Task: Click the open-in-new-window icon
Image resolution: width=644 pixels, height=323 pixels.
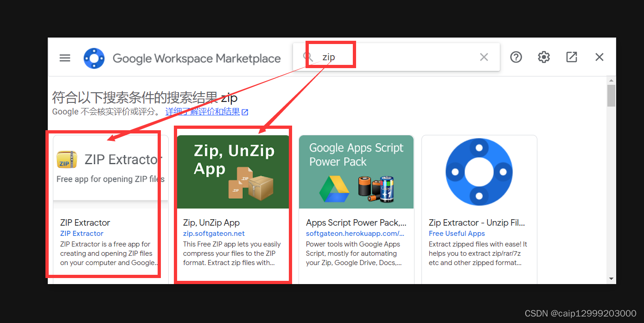Action: (571, 57)
